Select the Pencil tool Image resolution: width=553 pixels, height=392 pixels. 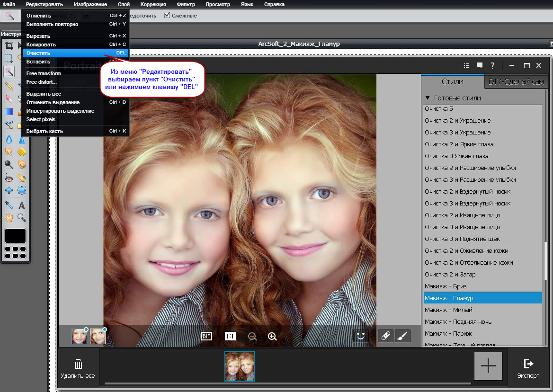pos(9,86)
